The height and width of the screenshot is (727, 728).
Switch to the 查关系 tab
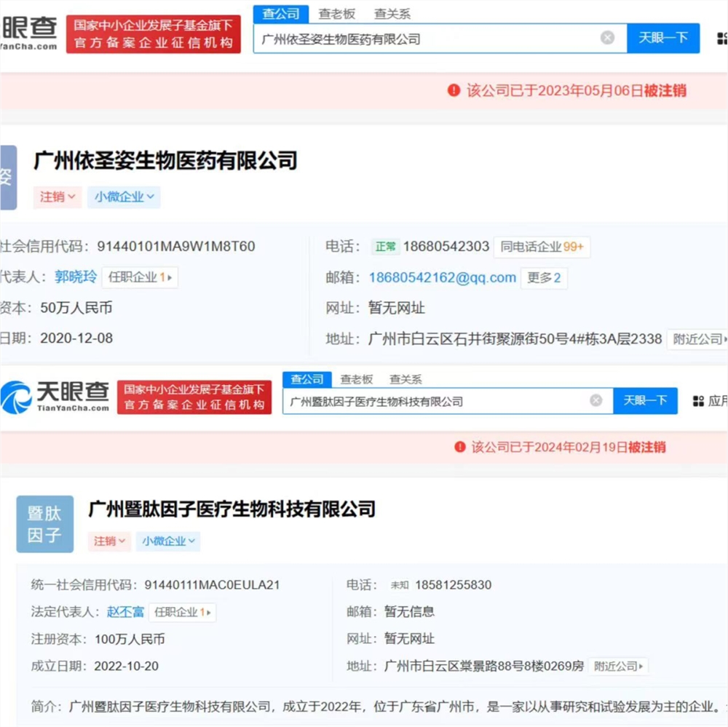pyautogui.click(x=391, y=13)
